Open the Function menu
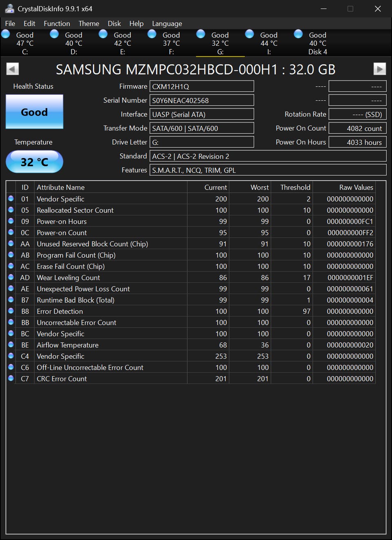 point(57,23)
